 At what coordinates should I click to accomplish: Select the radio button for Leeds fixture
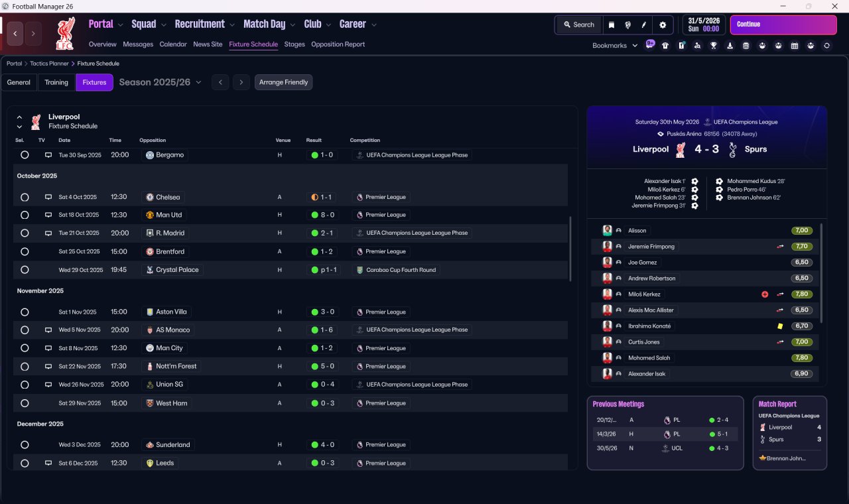[x=25, y=463]
